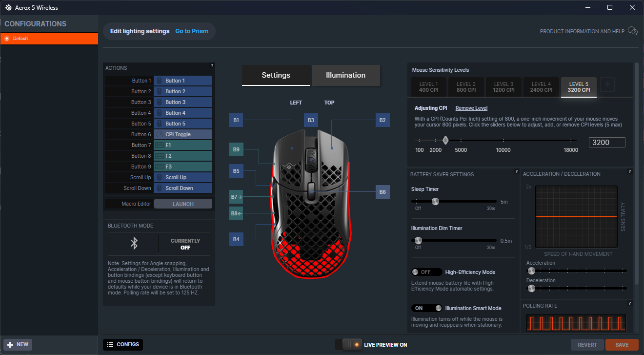Click the B8 back arrow marker
The height and width of the screenshot is (355, 644).
tap(236, 213)
